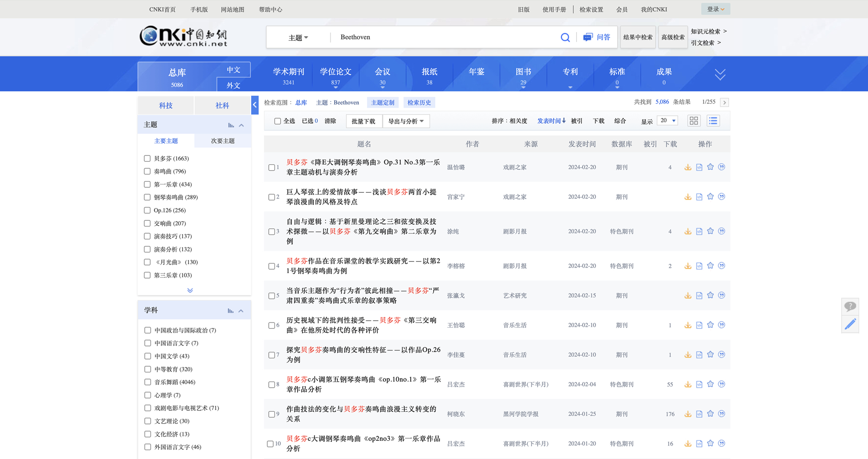
Task: Open the 主题定制 link
Action: 383,102
